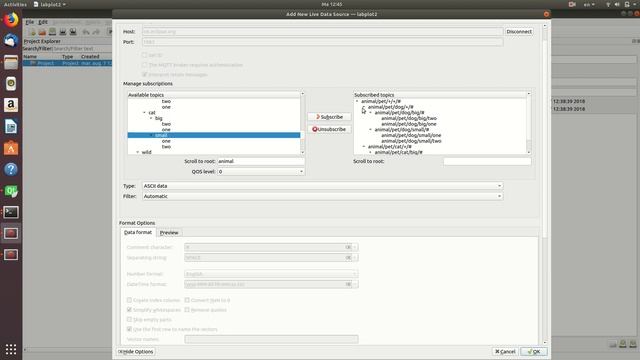Click the Search/Filter field in Project Explorer
The height and width of the screenshot is (360, 640).
(82, 49)
